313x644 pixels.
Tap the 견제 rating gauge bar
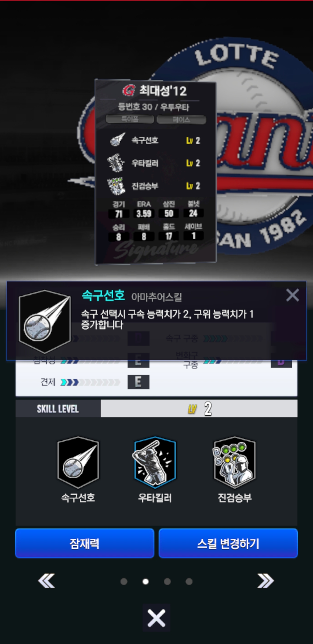(90, 382)
